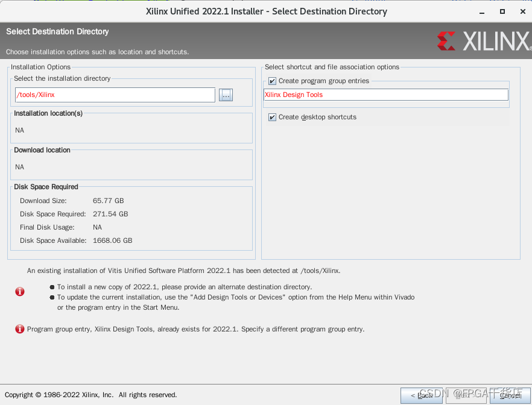Maximize the installer window
Viewport: 532px width, 405px height.
pos(502,11)
